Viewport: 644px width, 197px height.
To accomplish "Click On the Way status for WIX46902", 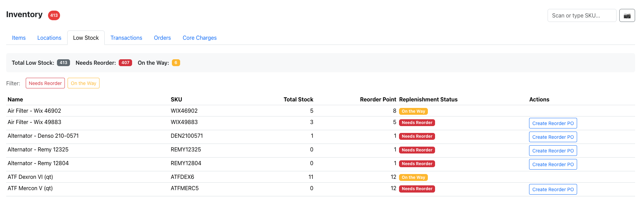I will coord(413,111).
